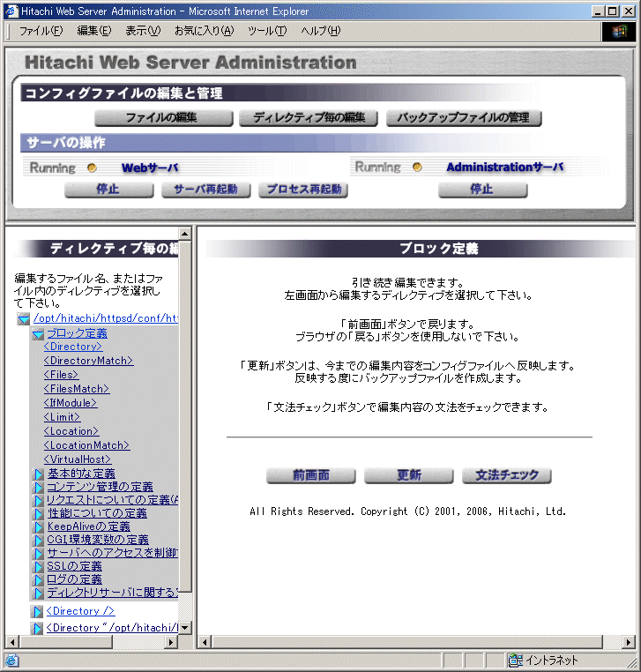This screenshot has width=641, height=672.
Task: Open the ログの定義 link
Action: (75, 580)
